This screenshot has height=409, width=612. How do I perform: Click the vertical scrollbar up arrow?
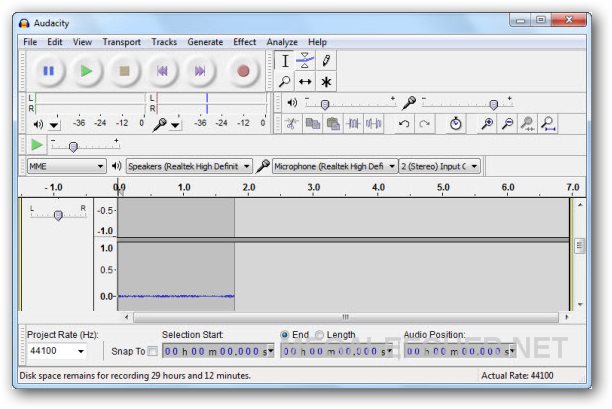pyautogui.click(x=580, y=205)
